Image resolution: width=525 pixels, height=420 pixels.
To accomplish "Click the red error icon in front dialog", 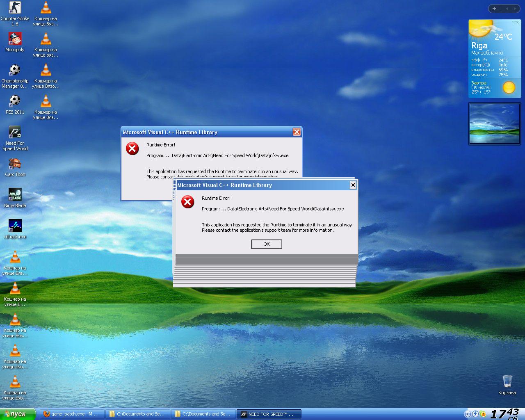I will pos(188,202).
